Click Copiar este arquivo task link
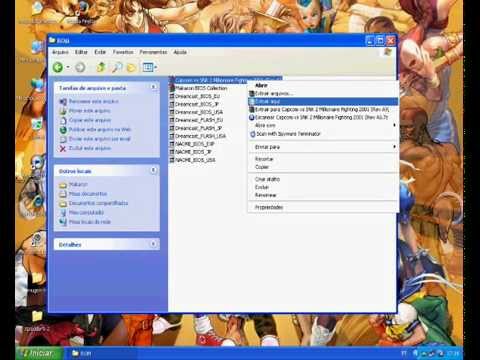Viewport: 480px width, 360px height. point(90,120)
